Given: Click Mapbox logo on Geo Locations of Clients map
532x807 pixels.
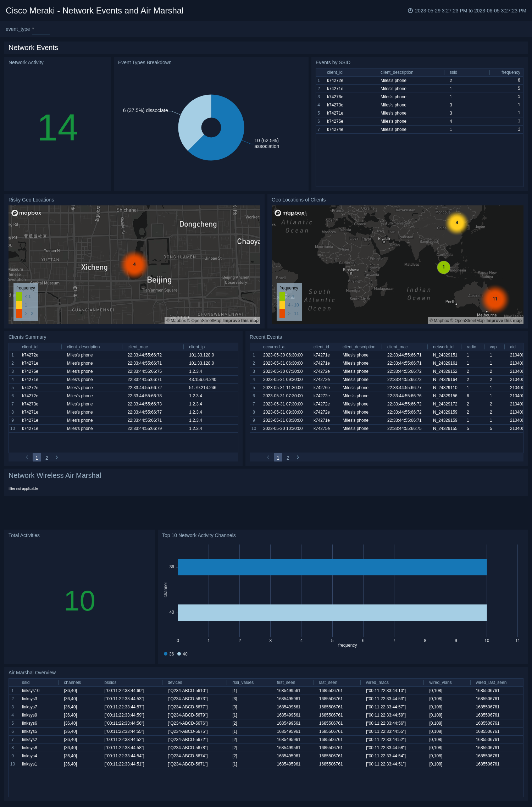Looking at the screenshot, I should click(x=289, y=213).
